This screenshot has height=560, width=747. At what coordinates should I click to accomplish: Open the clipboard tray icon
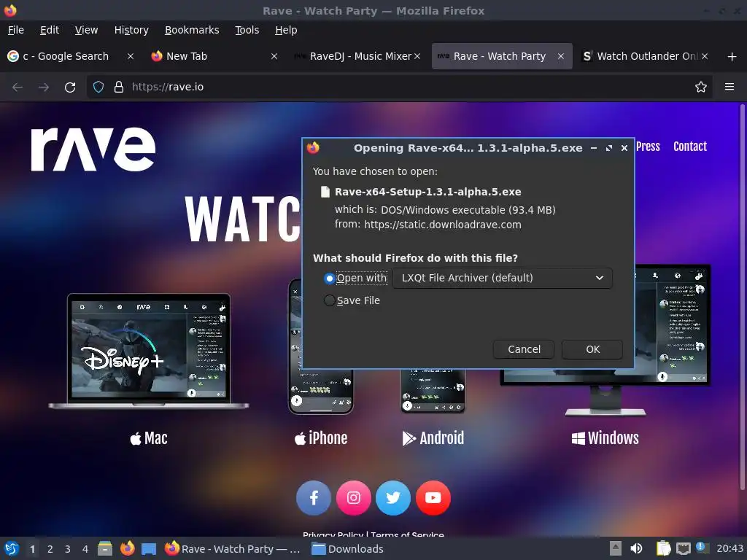coord(663,549)
